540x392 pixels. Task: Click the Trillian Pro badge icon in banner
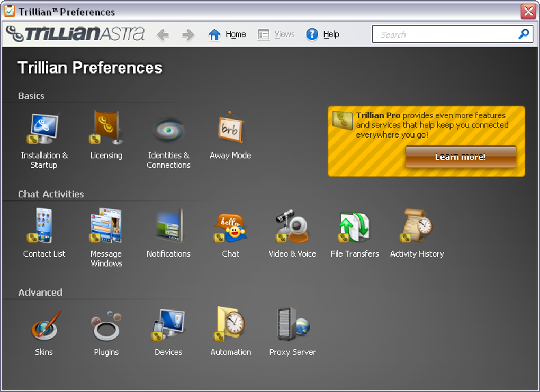click(x=342, y=120)
